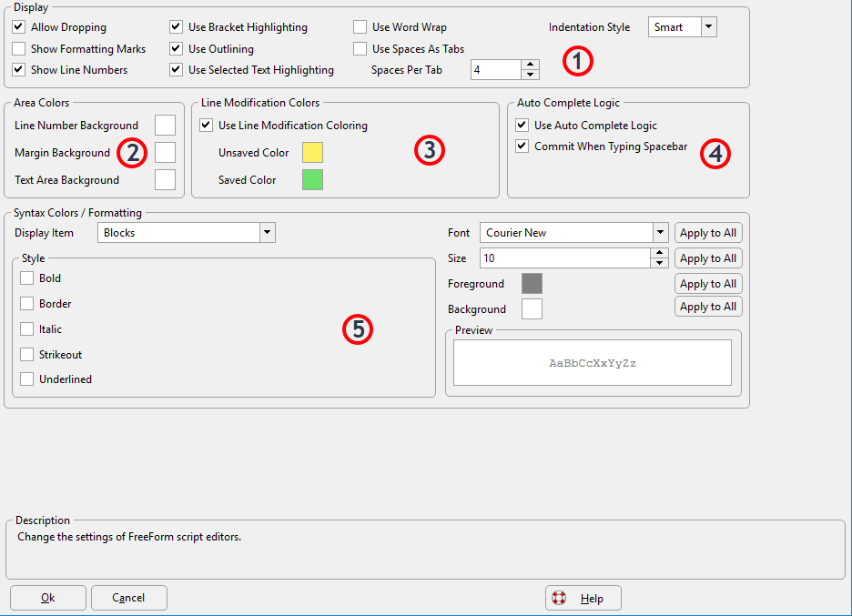Screen dimensions: 852x616
Task: Open the Font dropdown list
Action: pos(660,233)
